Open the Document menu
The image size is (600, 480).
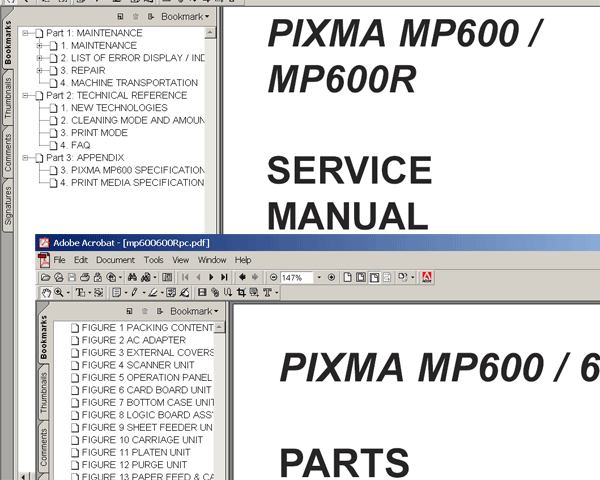pos(115,260)
